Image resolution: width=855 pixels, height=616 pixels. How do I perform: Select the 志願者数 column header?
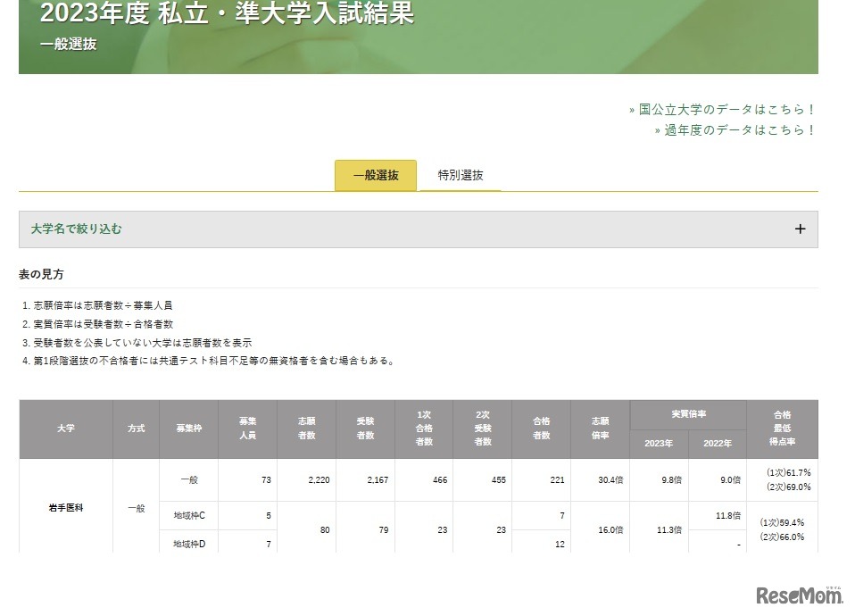(x=306, y=429)
